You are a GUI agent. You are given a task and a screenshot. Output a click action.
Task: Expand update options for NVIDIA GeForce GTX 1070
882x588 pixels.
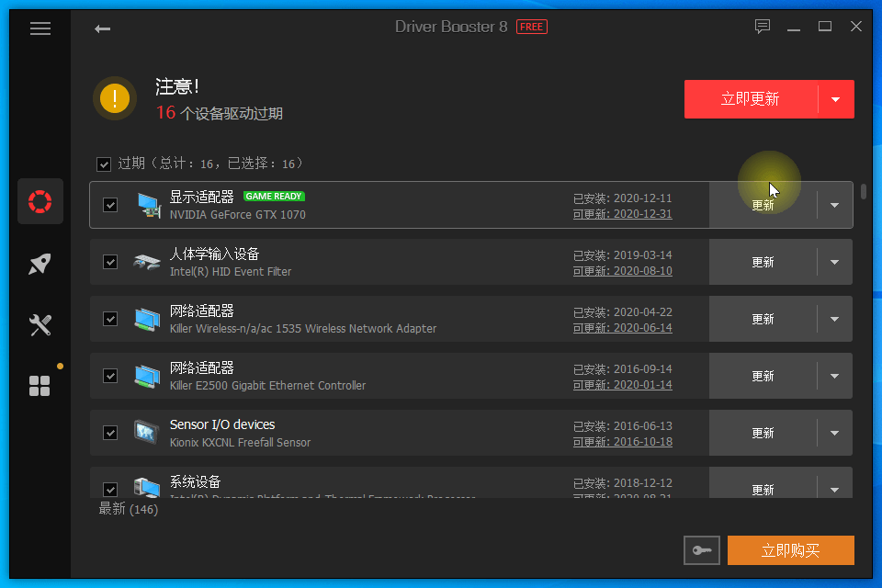point(835,205)
